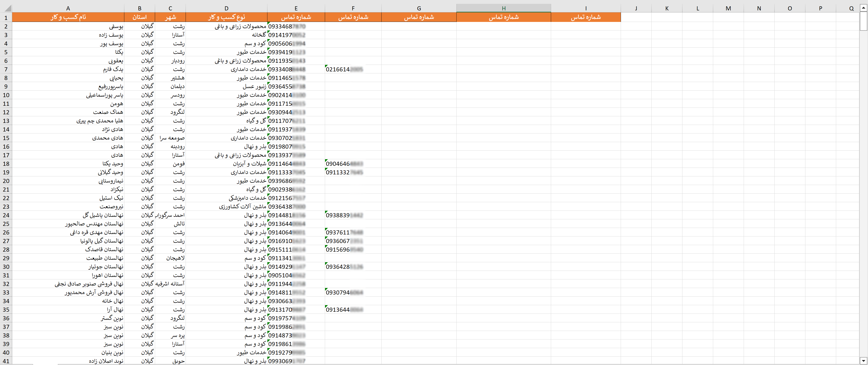The image size is (868, 365).
Task: Select the phone cell starting with 0933468
Action: [x=296, y=26]
